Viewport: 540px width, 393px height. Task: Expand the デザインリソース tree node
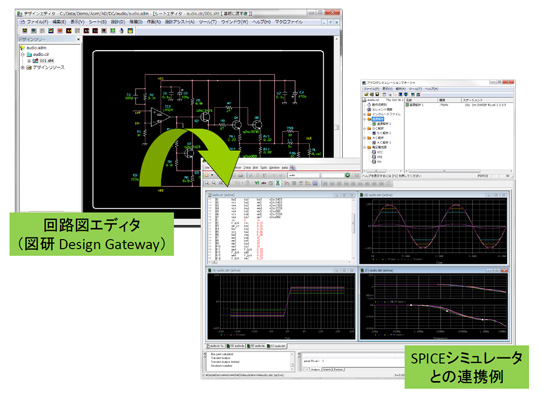[23, 68]
